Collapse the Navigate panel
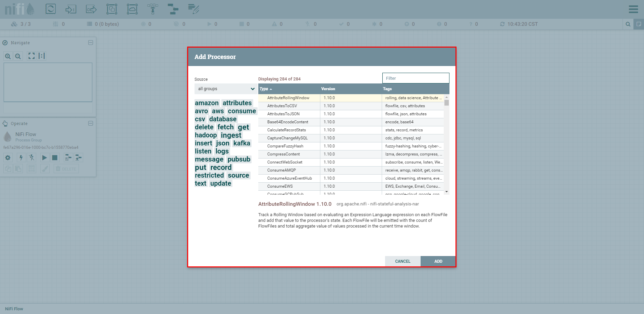644x314 pixels. pos(91,43)
